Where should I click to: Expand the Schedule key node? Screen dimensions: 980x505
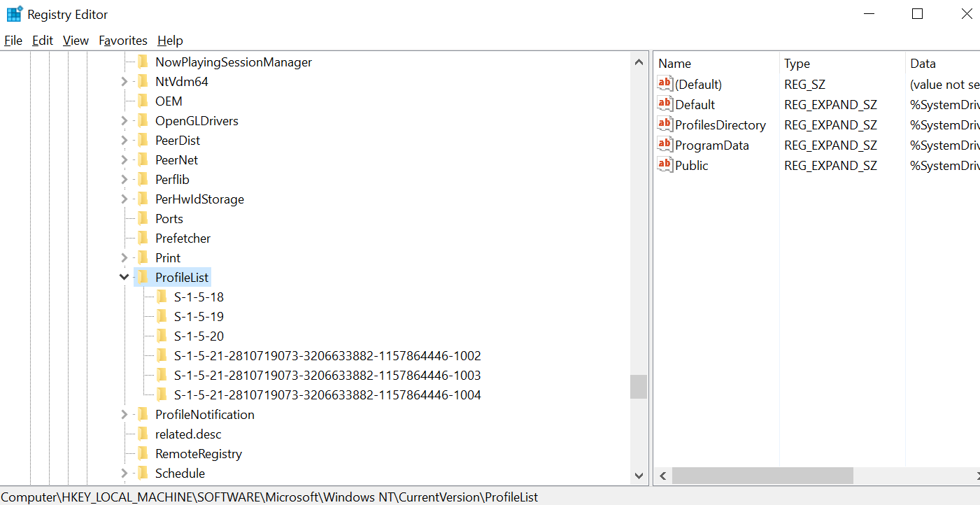point(125,473)
